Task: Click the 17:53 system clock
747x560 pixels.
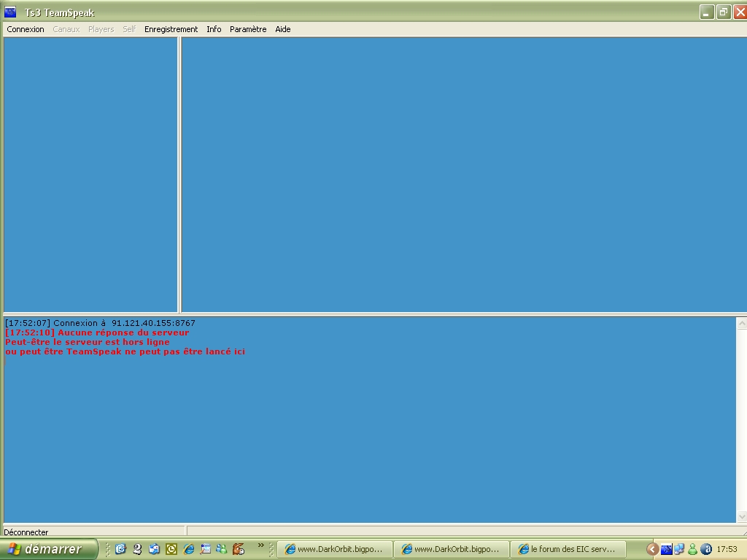Action: pos(727,549)
